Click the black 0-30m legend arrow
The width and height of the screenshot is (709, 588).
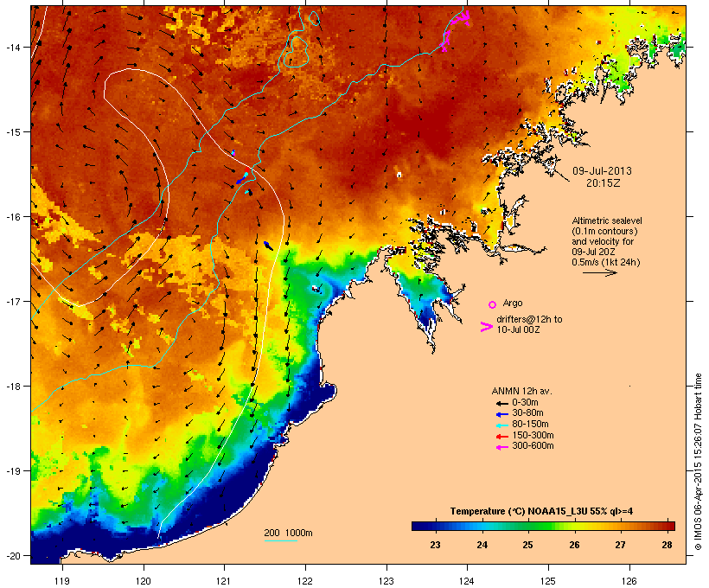click(501, 403)
